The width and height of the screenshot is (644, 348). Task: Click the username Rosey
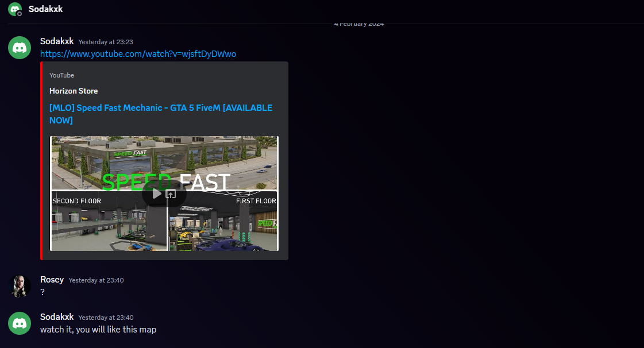click(52, 280)
